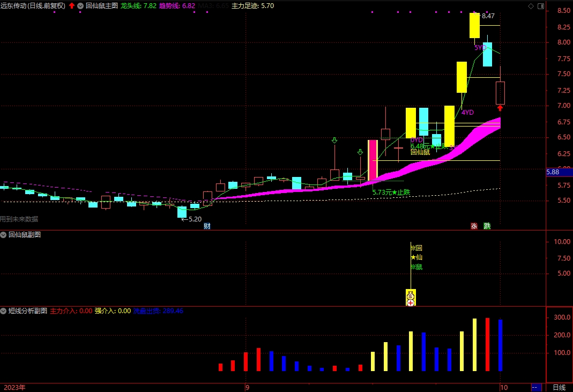Click the green down arrow above the 5.73 stop-fall candle

tap(360, 152)
